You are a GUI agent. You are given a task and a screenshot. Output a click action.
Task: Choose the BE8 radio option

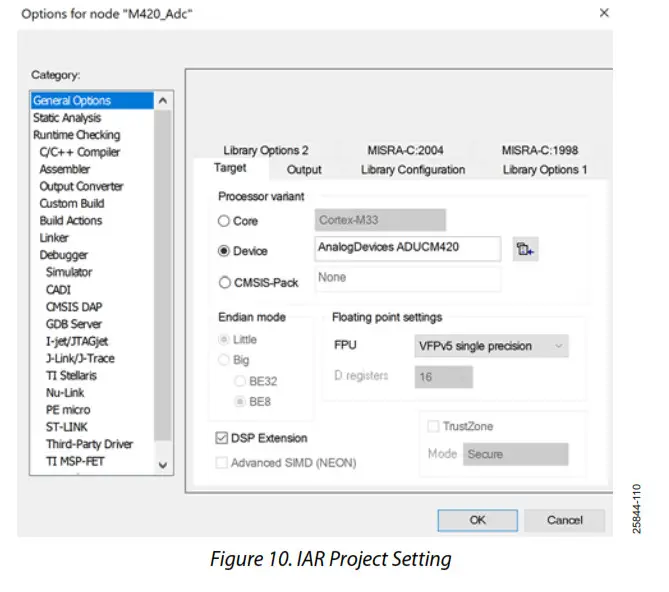[240, 401]
